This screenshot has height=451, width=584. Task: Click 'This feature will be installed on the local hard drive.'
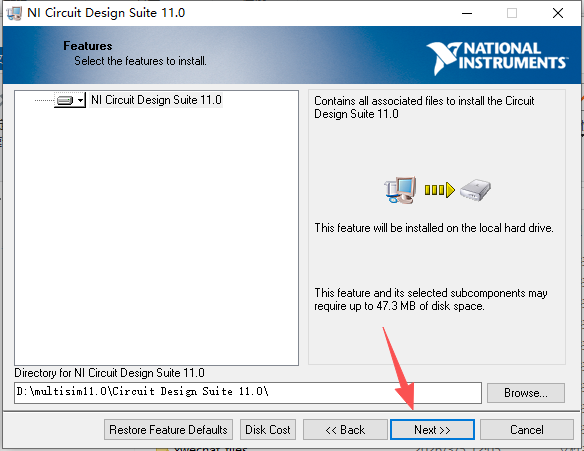pos(434,228)
